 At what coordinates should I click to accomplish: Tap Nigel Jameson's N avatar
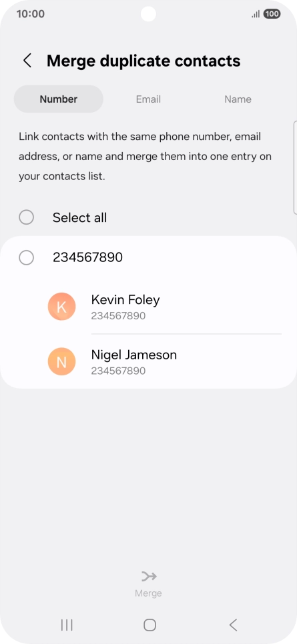pyautogui.click(x=61, y=361)
